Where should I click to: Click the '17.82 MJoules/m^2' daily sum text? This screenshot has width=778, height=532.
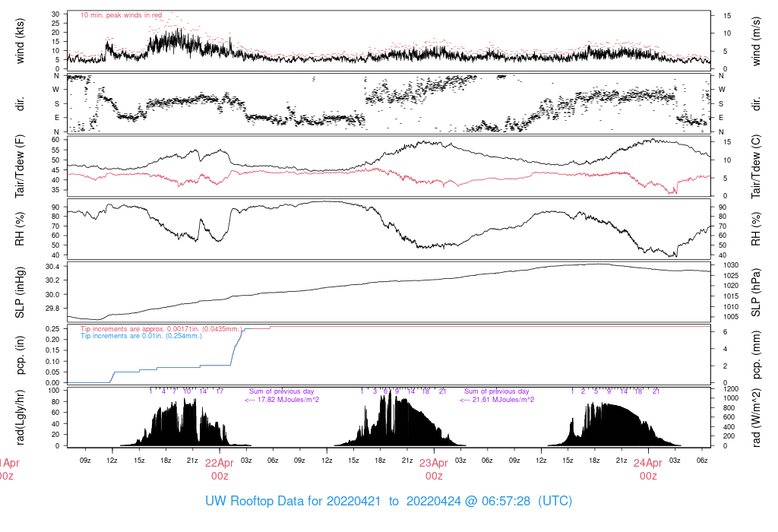pos(282,400)
